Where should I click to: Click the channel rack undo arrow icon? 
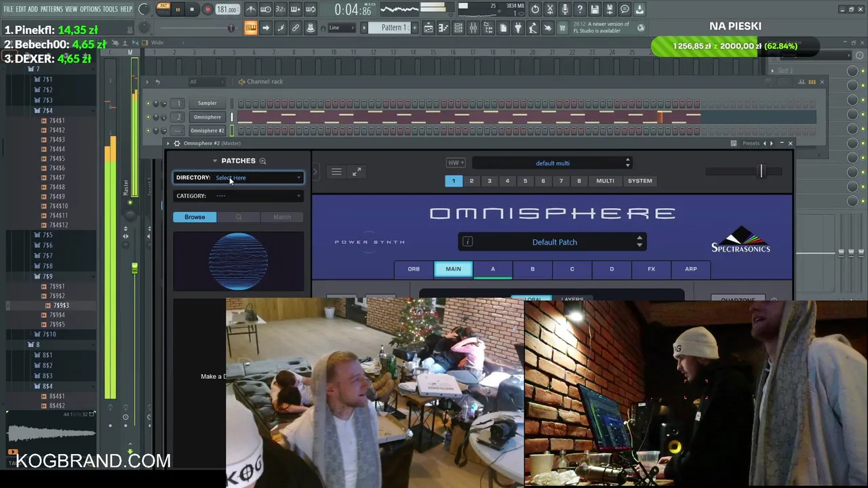(157, 82)
